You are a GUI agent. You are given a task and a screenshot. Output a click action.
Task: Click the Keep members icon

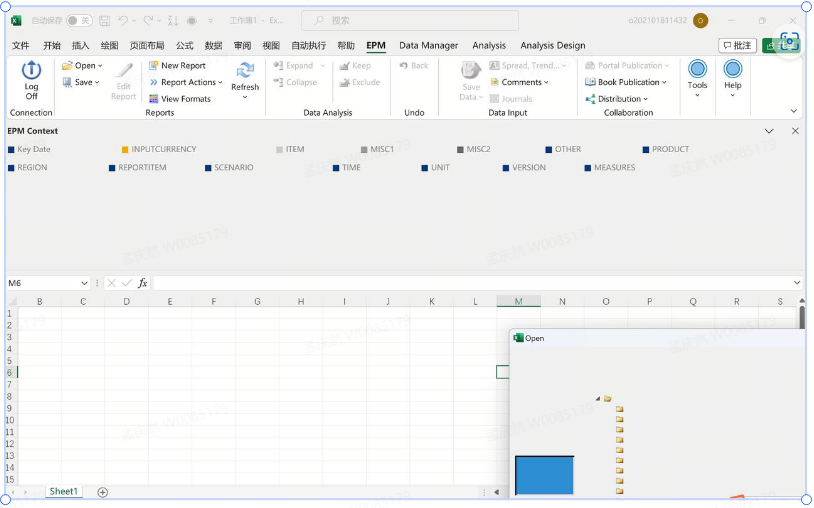[x=344, y=66]
